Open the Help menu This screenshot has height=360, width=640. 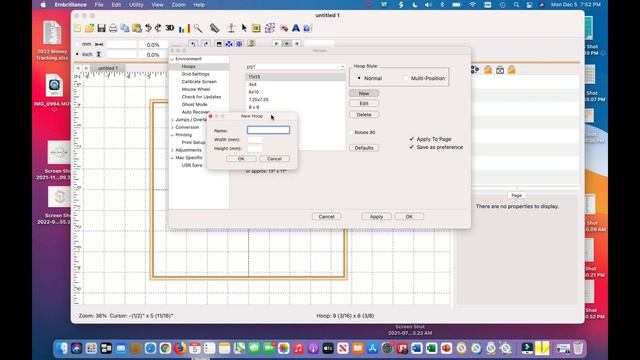click(199, 4)
